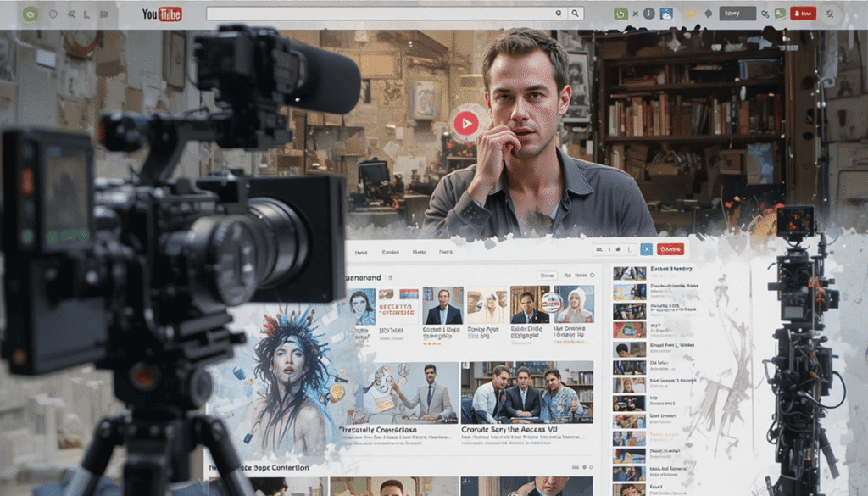Select the blue square icon beside the red button

coord(645,249)
